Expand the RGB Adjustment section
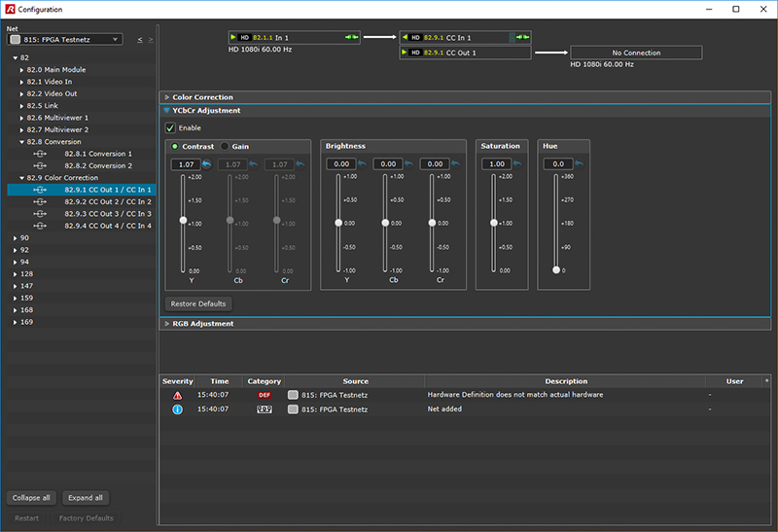778x532 pixels. (167, 324)
